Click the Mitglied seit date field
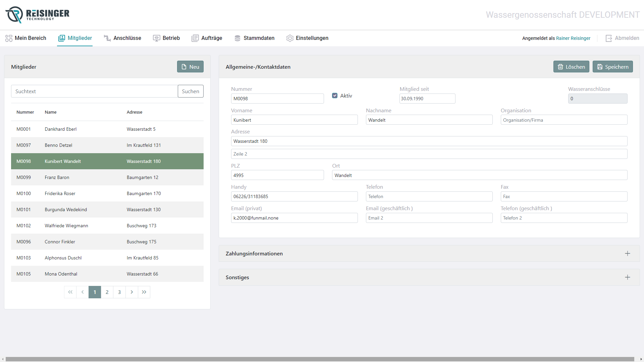Viewport: 644px width, 362px height. pos(427,99)
